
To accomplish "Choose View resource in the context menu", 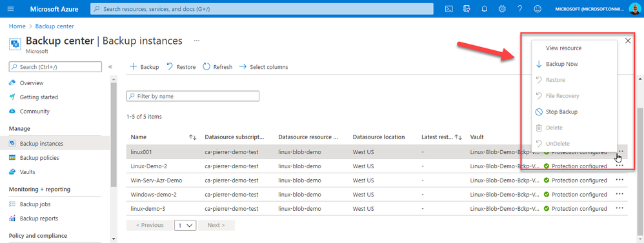I will coord(574,48).
